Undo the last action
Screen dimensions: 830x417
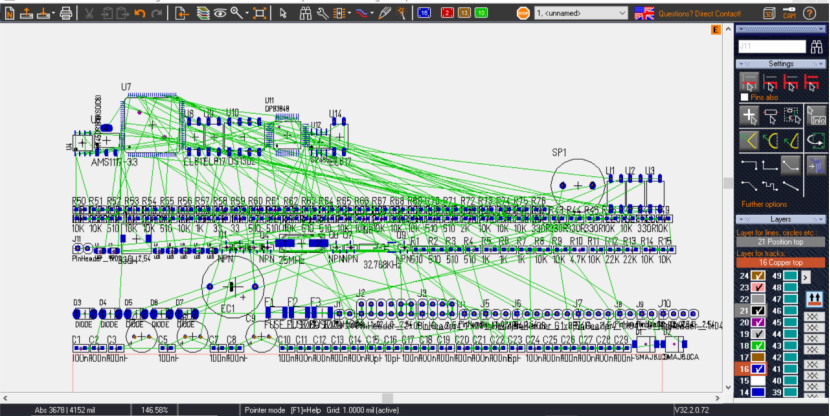140,13
